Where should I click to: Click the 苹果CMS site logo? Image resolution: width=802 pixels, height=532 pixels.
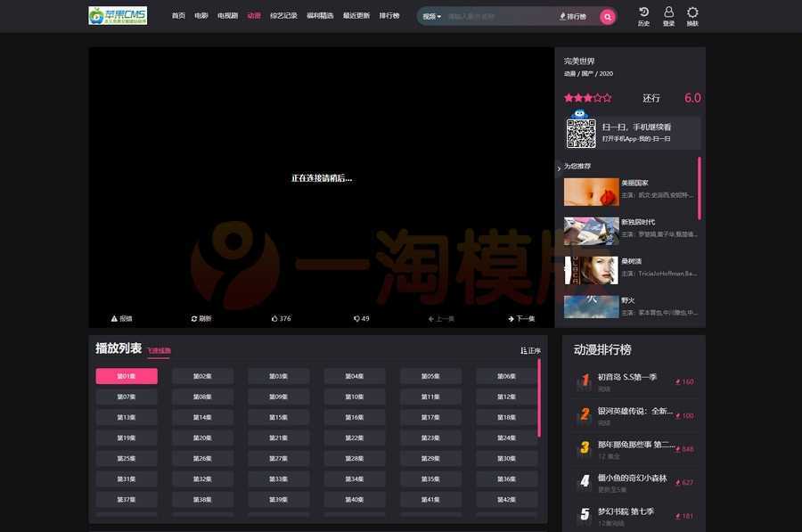118,16
